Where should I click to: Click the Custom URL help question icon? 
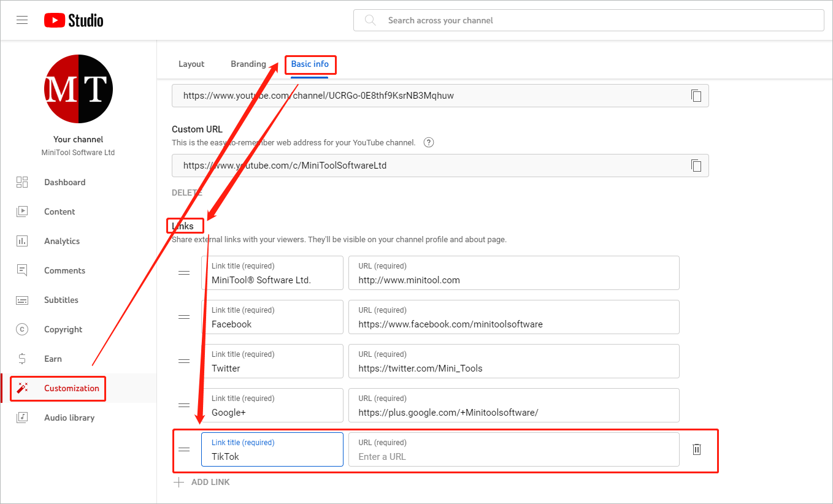[x=429, y=142]
